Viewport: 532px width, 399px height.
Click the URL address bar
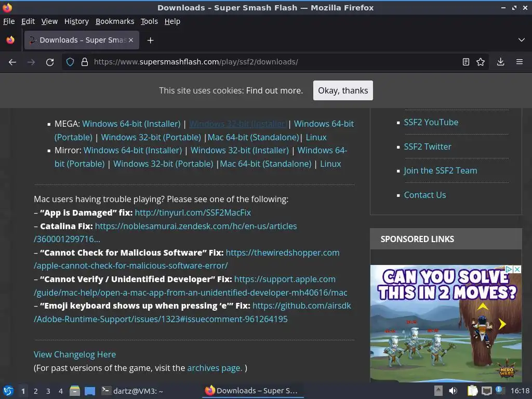(275, 62)
